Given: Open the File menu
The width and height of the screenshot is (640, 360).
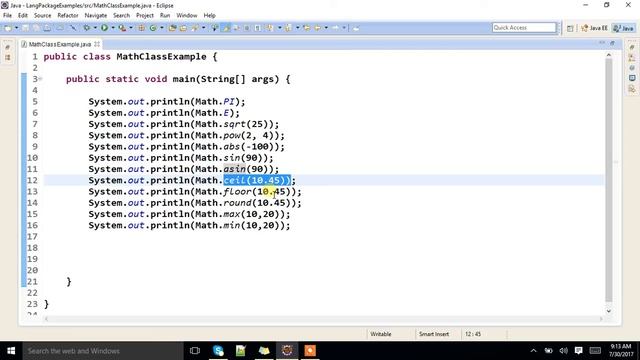Looking at the screenshot, I should (7, 16).
